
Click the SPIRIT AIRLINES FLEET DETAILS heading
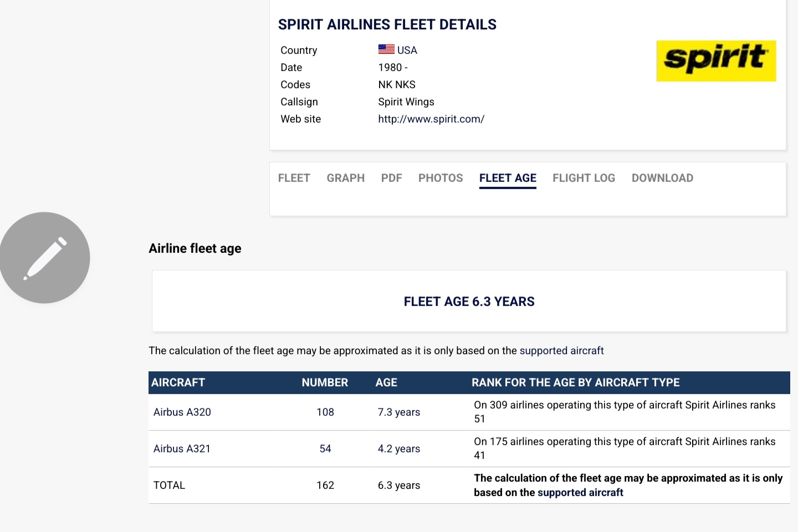pyautogui.click(x=387, y=24)
